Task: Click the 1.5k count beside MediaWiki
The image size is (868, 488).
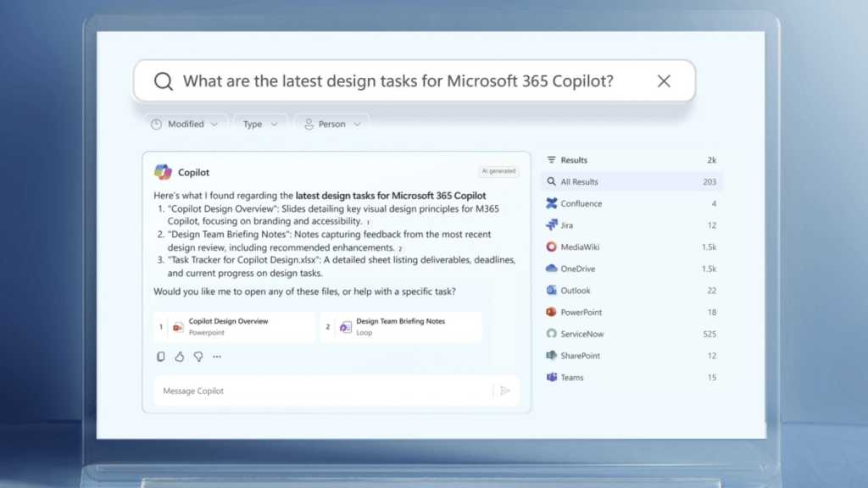Action: click(x=709, y=247)
